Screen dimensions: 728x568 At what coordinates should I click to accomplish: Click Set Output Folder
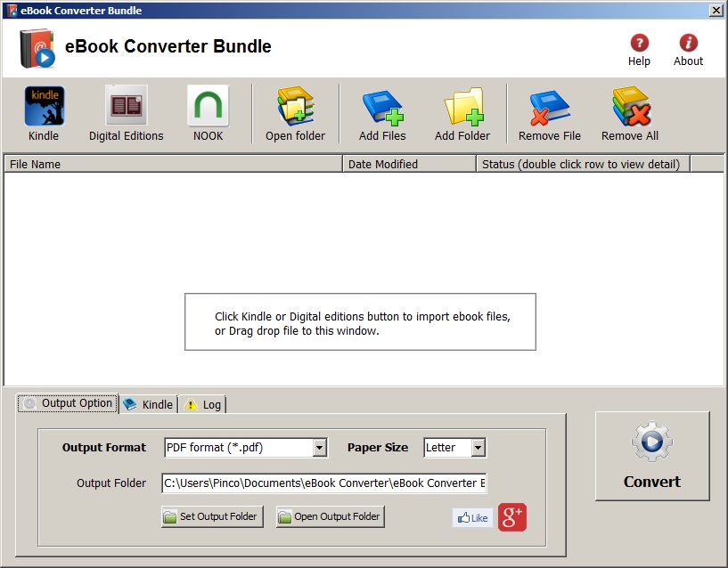212,516
